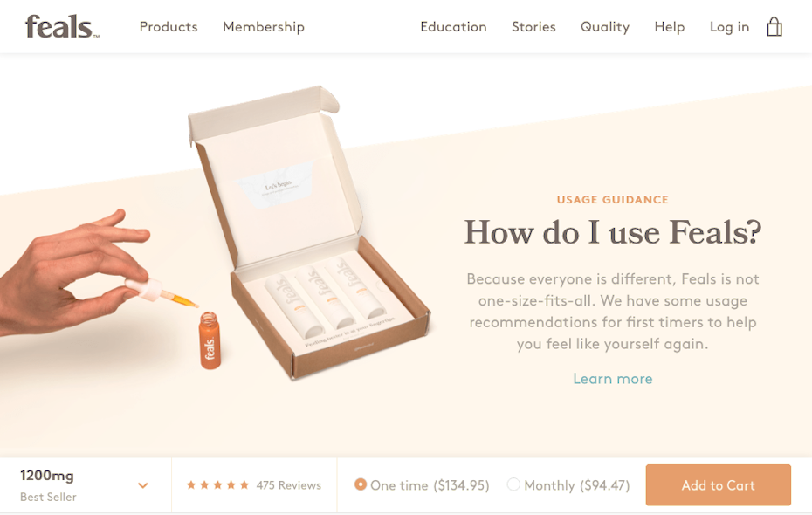The width and height of the screenshot is (812, 515).
Task: Click the How do I use Feals? heading
Action: [613, 232]
